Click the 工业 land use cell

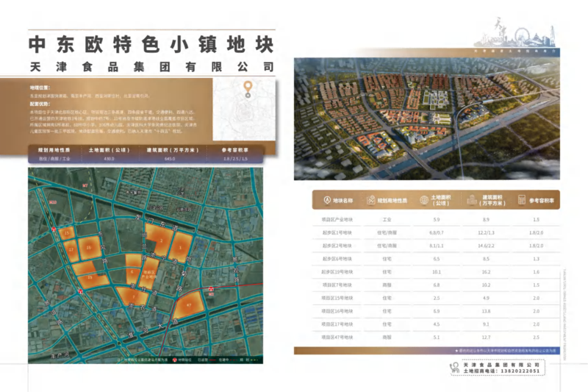(x=387, y=219)
